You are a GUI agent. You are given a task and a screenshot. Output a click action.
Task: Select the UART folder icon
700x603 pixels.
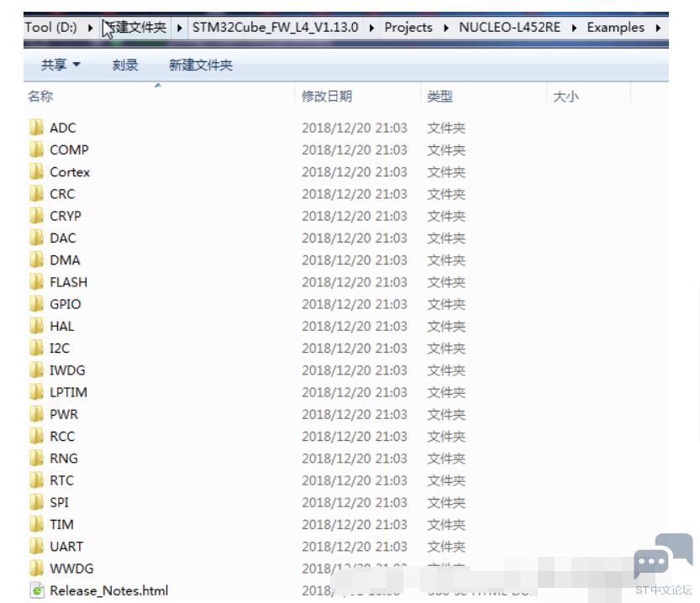tap(37, 546)
